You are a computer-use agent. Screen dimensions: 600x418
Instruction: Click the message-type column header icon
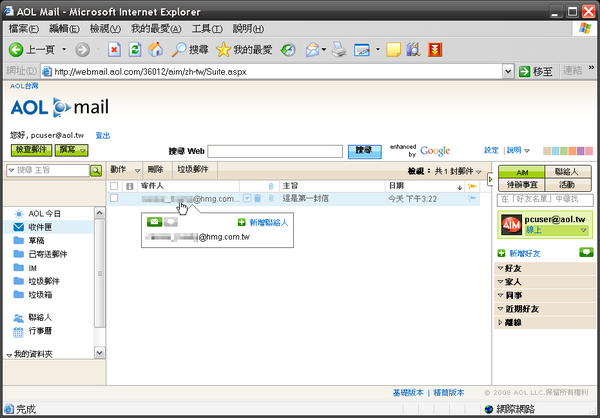tap(130, 186)
